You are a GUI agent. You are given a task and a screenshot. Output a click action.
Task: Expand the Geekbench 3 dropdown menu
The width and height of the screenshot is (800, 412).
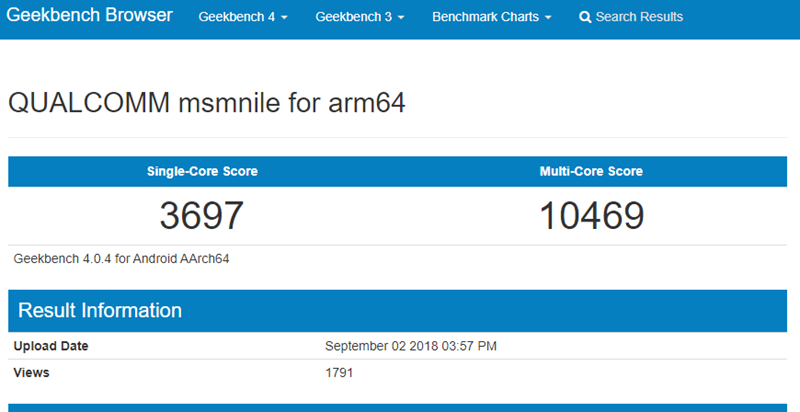pyautogui.click(x=359, y=17)
